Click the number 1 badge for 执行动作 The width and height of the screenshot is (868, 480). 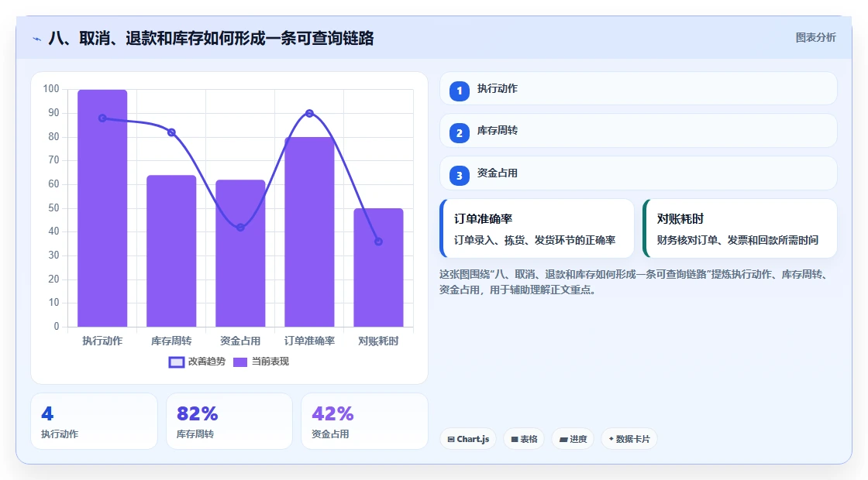[x=459, y=91]
